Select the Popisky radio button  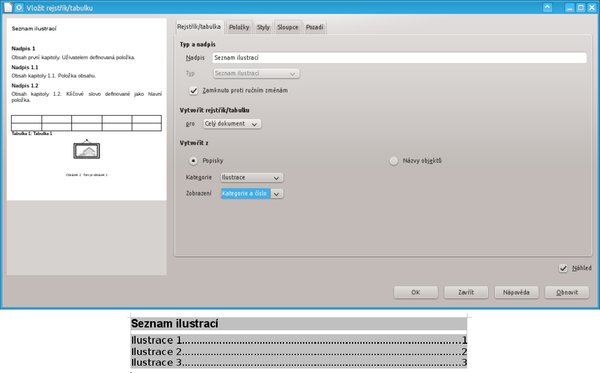pos(193,161)
